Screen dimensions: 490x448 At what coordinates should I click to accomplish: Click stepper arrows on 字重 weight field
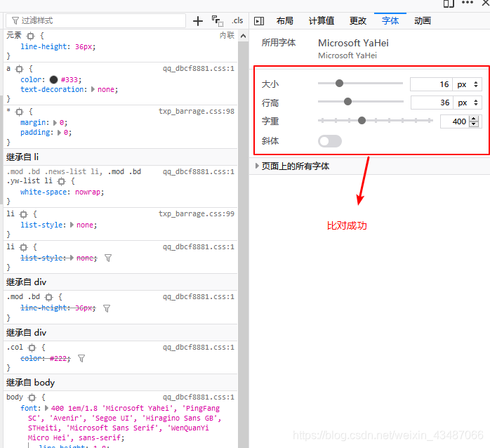click(474, 121)
